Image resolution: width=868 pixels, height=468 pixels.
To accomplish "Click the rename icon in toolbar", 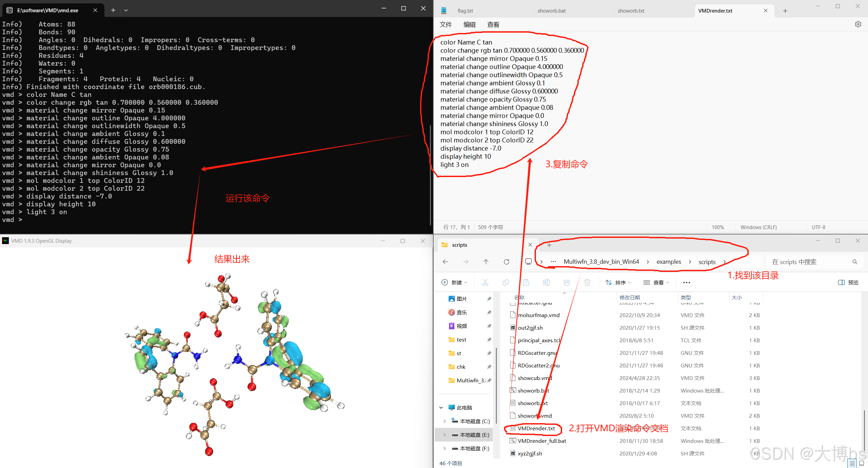I will click(546, 282).
